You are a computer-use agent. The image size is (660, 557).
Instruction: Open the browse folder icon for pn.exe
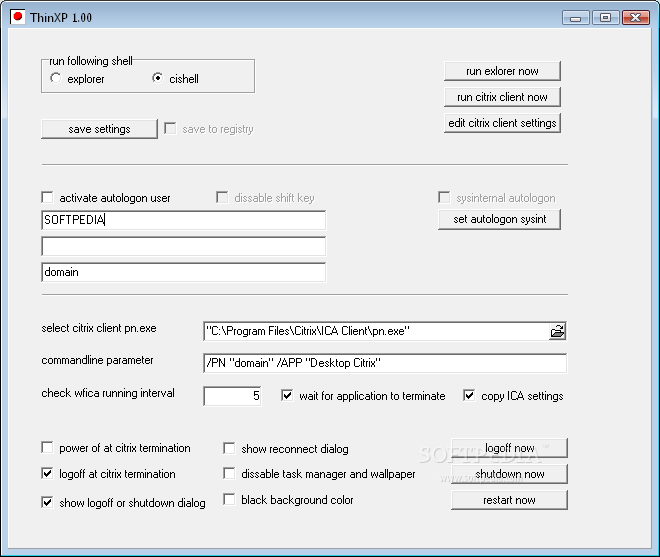(557, 331)
